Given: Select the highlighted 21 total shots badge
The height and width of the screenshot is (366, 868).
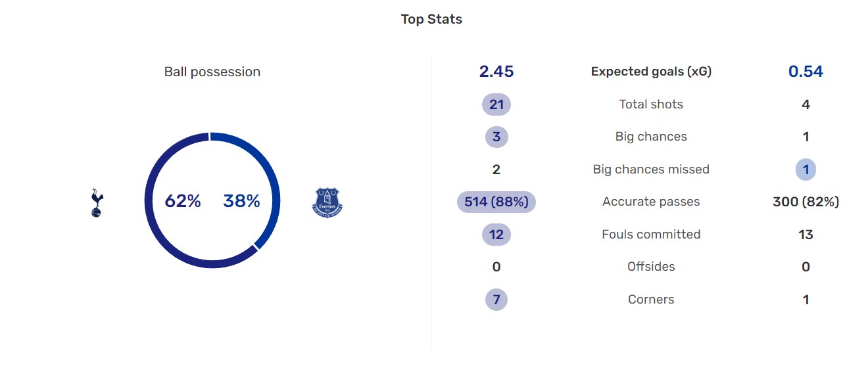Looking at the screenshot, I should click(496, 104).
